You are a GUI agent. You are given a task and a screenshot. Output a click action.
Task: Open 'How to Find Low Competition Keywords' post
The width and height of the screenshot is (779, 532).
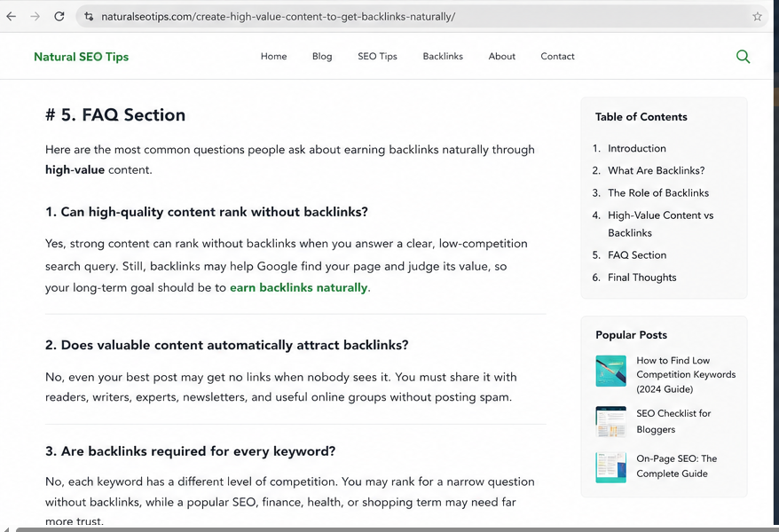[x=686, y=375]
